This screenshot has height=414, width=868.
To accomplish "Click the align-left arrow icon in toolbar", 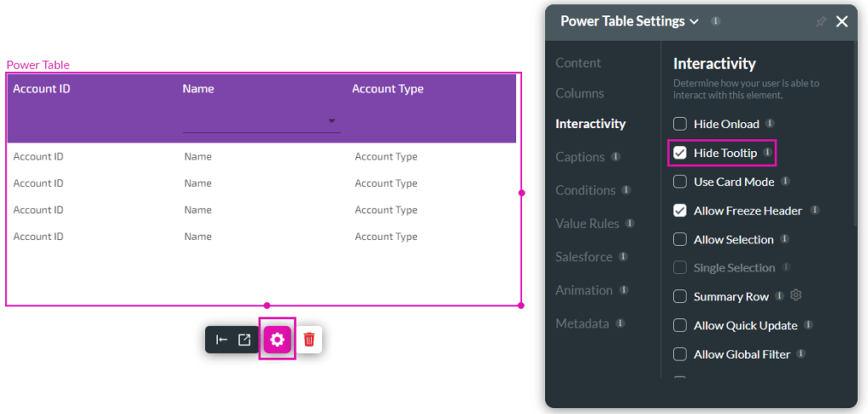I will click(x=221, y=340).
